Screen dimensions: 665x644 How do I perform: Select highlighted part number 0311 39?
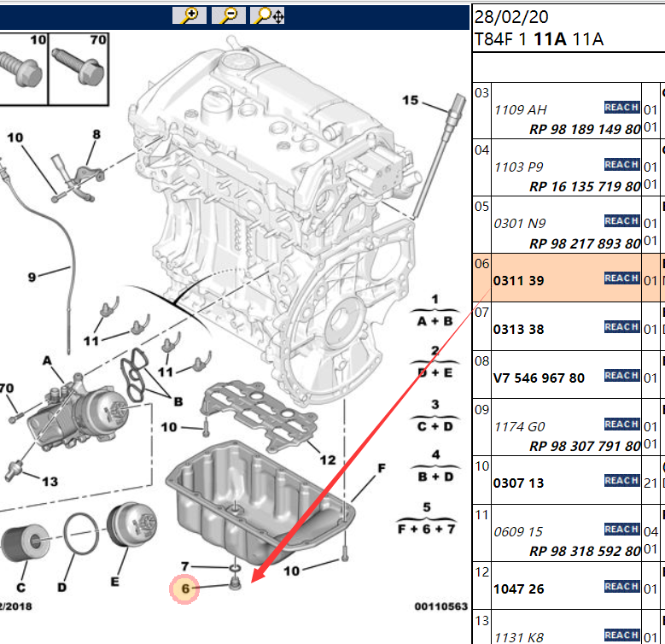pyautogui.click(x=519, y=281)
